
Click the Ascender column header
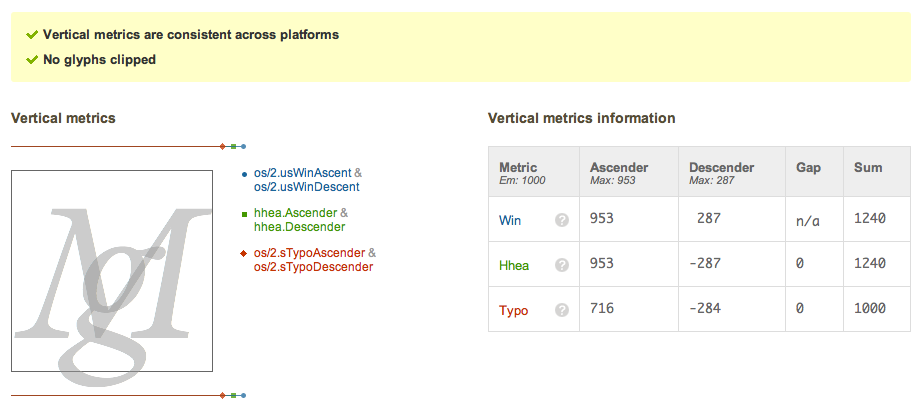[x=619, y=167]
